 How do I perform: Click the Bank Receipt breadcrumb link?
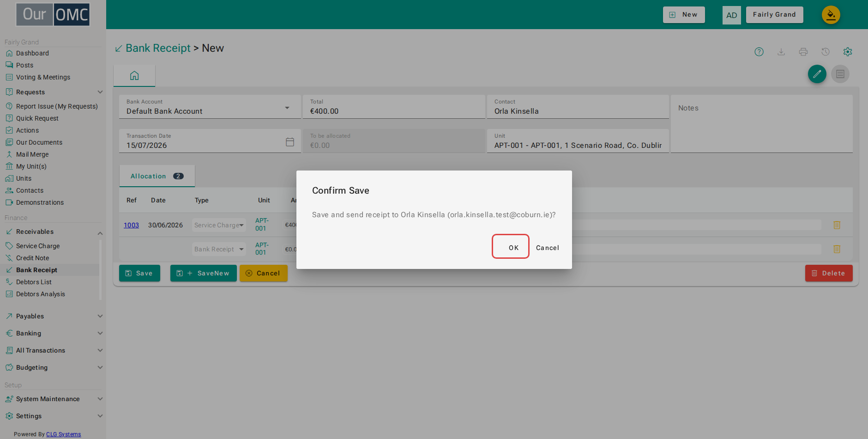(x=158, y=48)
